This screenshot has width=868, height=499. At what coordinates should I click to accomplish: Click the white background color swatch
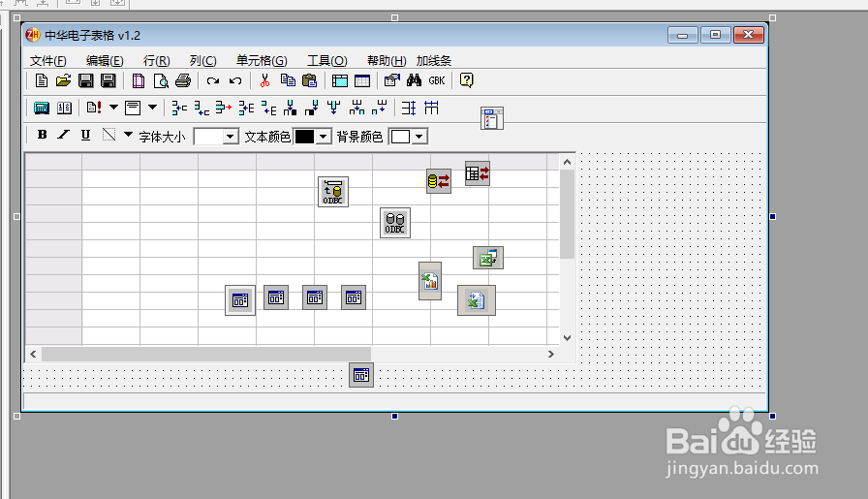tap(401, 137)
